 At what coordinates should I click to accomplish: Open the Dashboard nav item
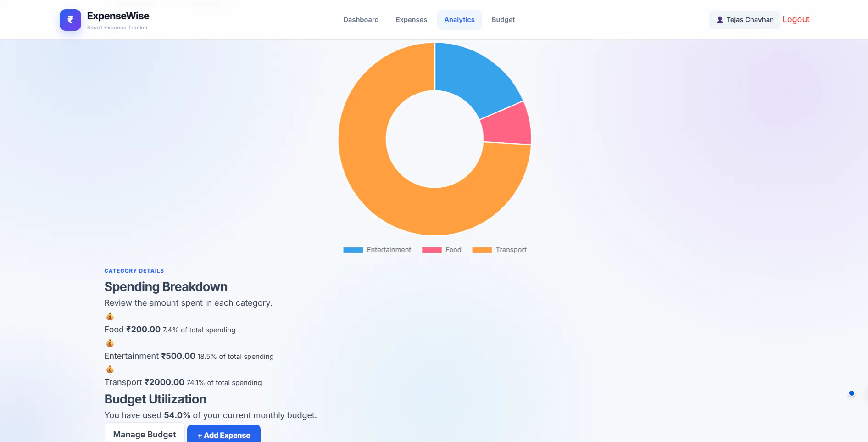361,20
